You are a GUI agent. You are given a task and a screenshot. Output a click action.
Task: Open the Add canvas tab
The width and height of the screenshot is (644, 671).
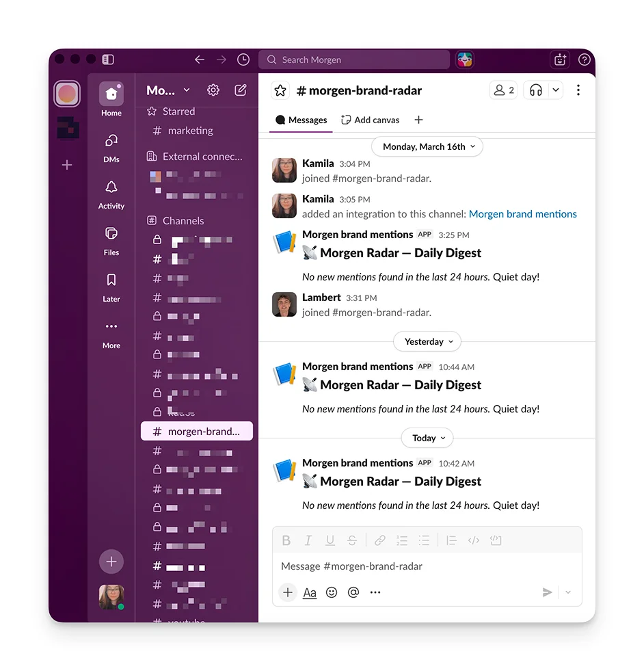click(370, 120)
